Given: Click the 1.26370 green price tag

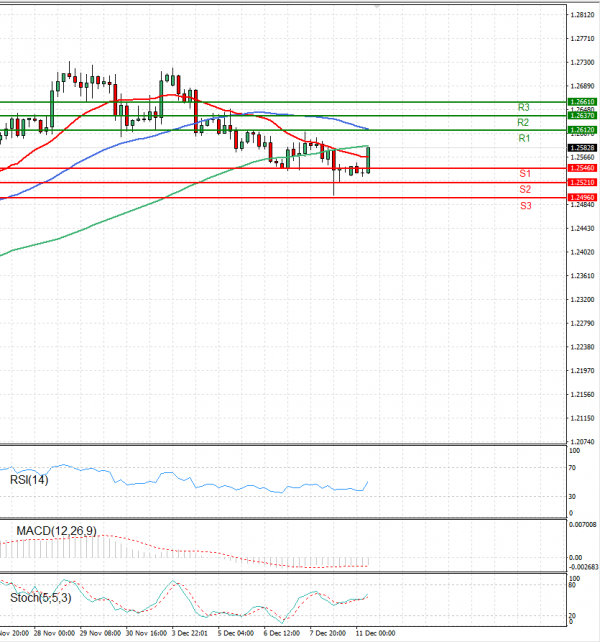Looking at the screenshot, I should (x=582, y=116).
